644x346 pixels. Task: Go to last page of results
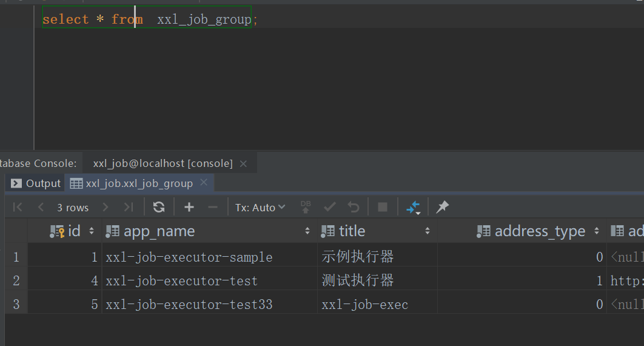click(129, 207)
